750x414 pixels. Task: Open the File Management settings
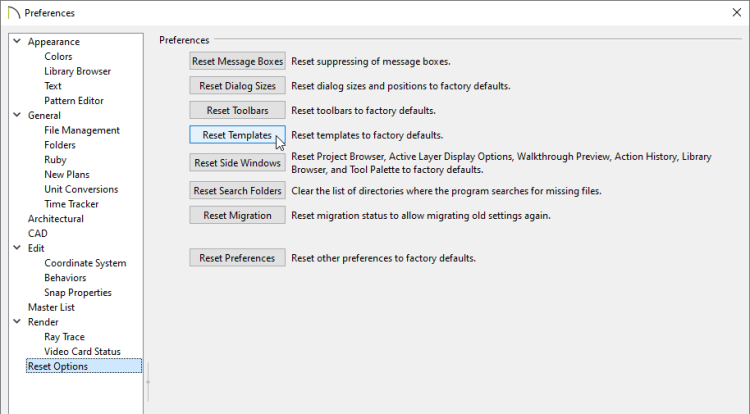click(82, 130)
